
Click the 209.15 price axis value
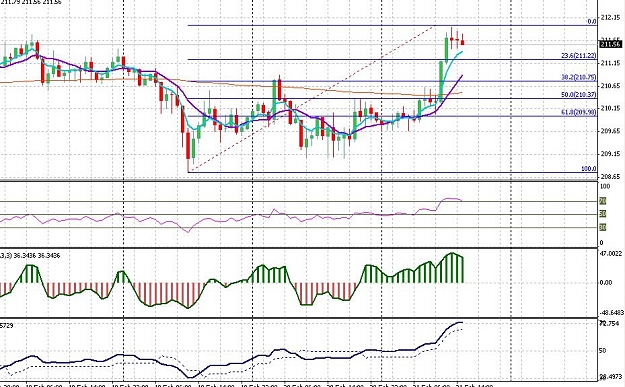610,153
